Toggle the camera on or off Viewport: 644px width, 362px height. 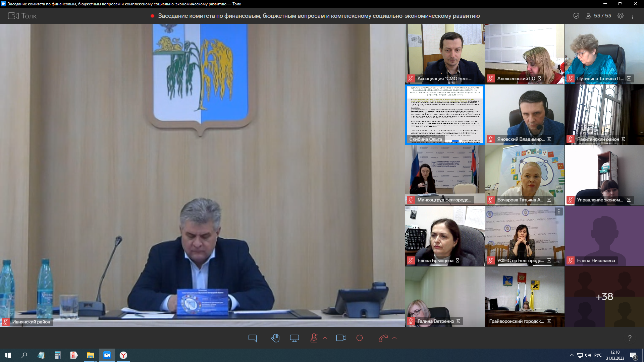point(341,338)
